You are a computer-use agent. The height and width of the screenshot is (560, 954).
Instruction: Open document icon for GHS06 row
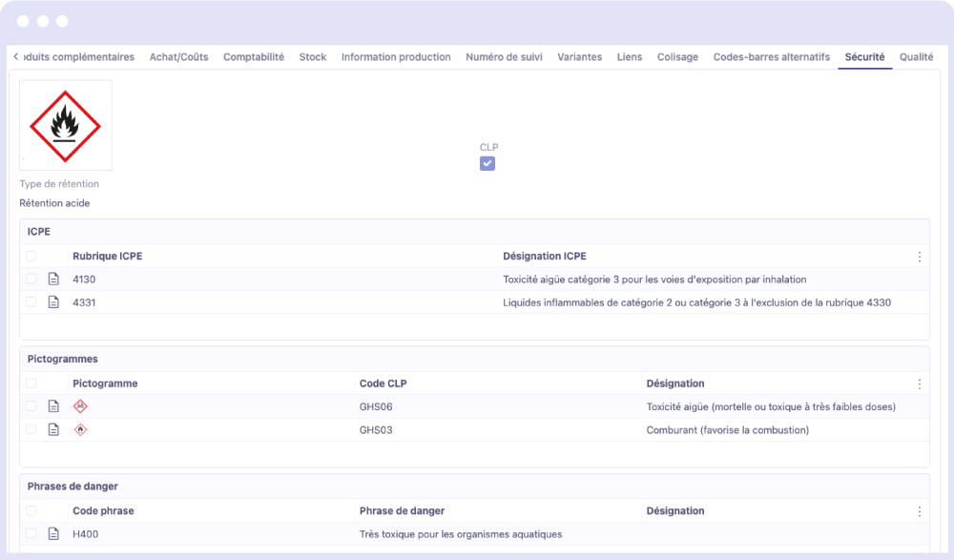click(x=53, y=406)
